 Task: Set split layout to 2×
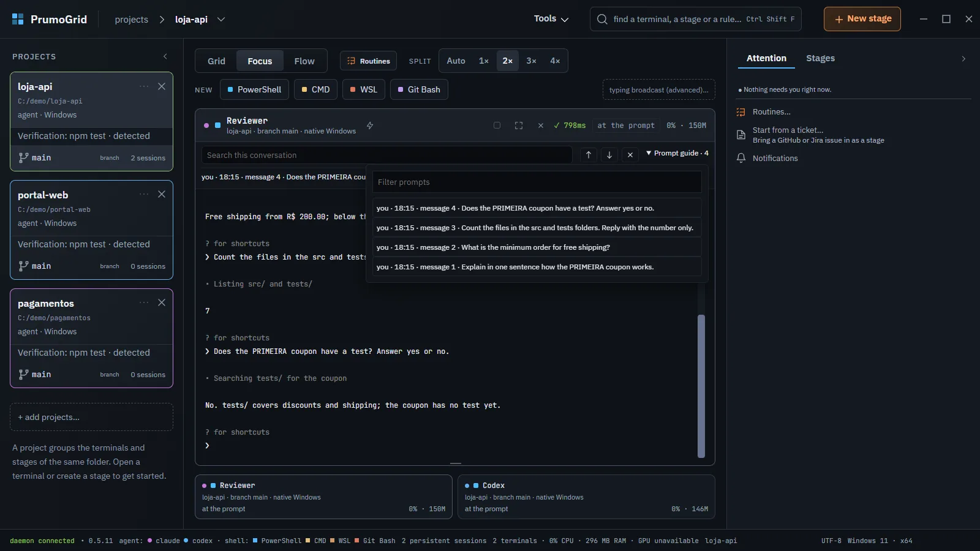508,61
